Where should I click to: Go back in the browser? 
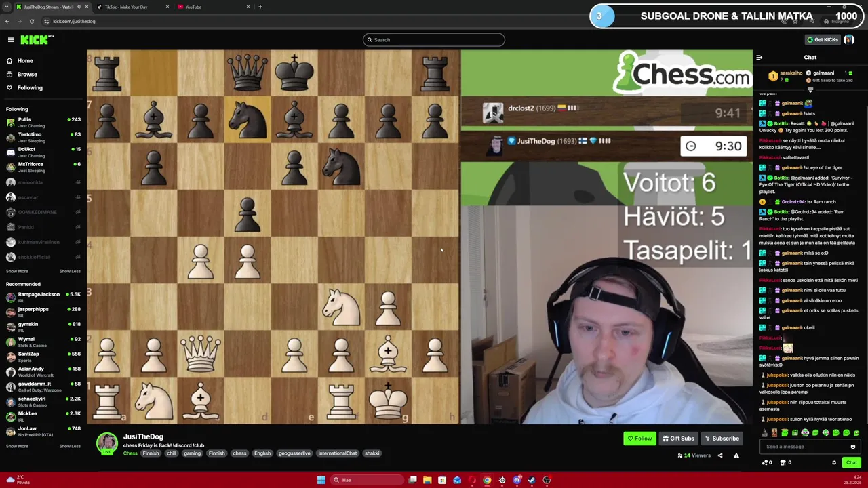coord(7,21)
